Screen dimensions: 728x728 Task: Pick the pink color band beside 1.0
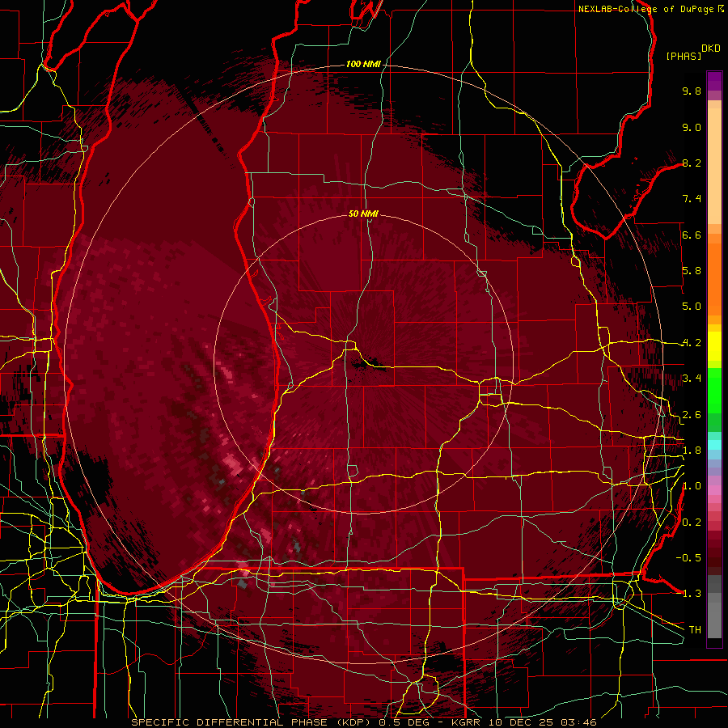[714, 490]
